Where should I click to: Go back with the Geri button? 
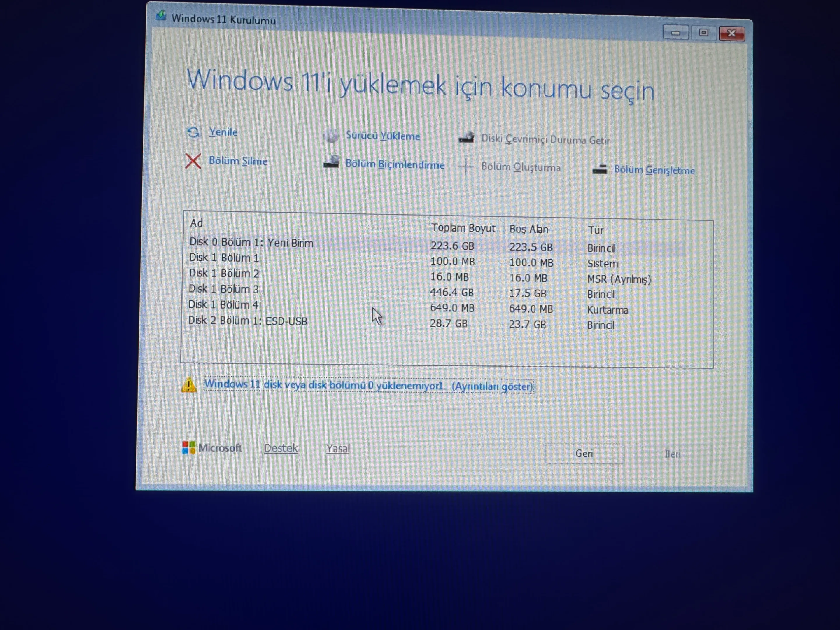tap(584, 454)
